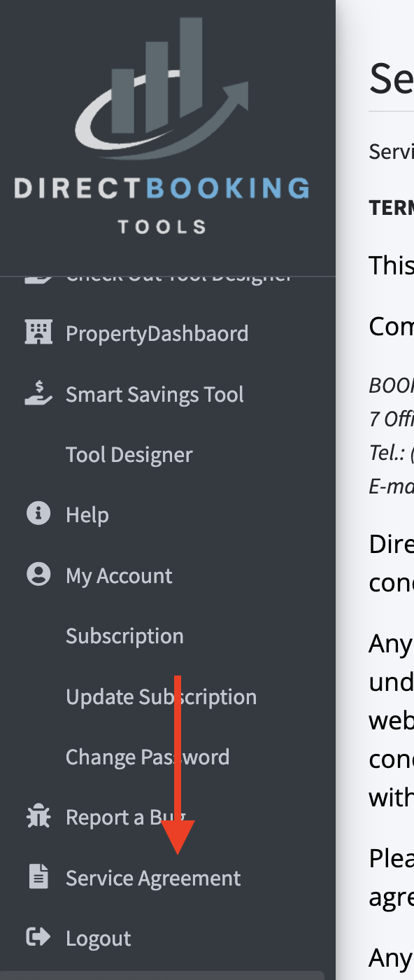
Task: Select Subscription under My Account
Action: (x=124, y=635)
